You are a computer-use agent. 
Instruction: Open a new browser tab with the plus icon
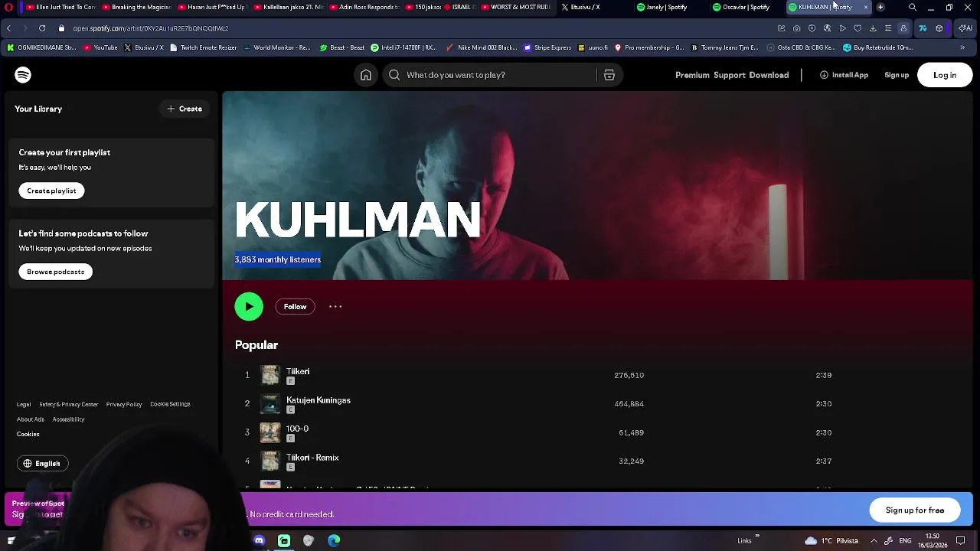(880, 7)
